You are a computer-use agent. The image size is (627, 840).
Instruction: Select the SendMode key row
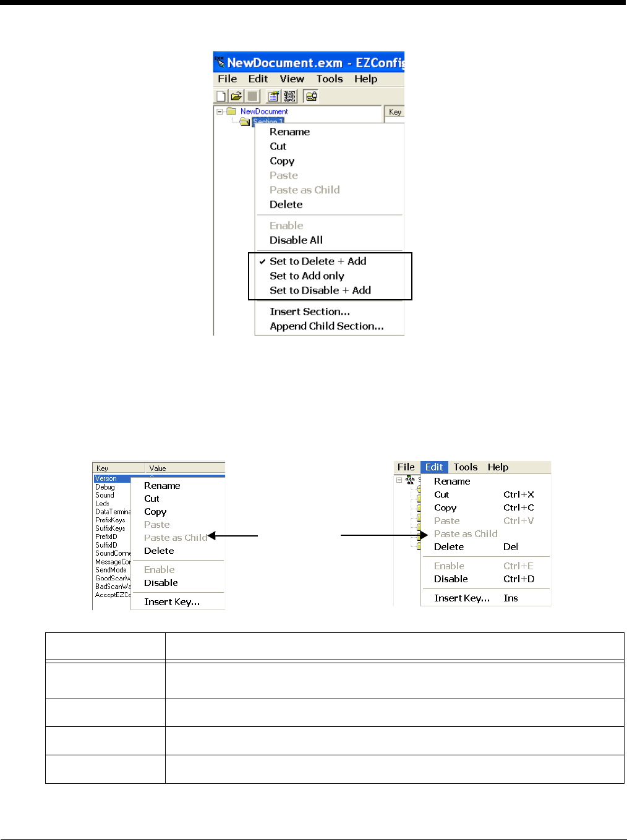[x=111, y=570]
